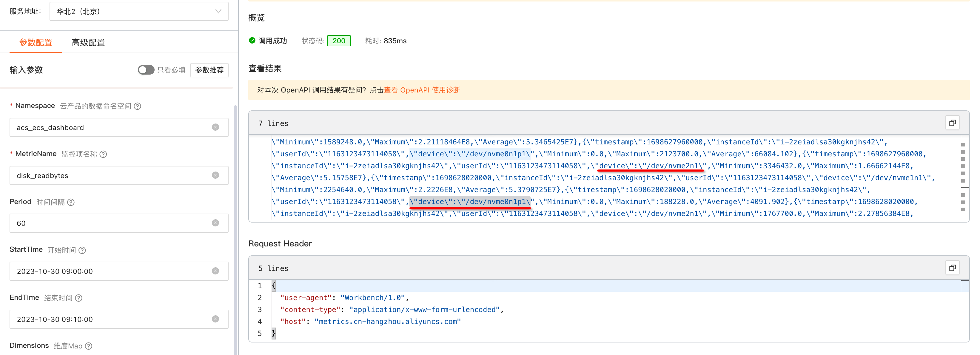This screenshot has width=980, height=355.
Task: Copy the response result content
Action: pyautogui.click(x=953, y=123)
